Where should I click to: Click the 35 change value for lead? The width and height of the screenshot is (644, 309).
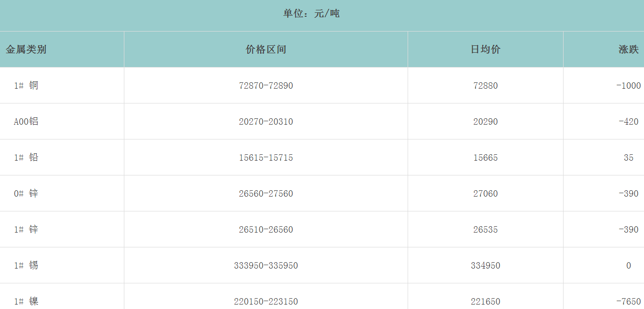click(628, 158)
